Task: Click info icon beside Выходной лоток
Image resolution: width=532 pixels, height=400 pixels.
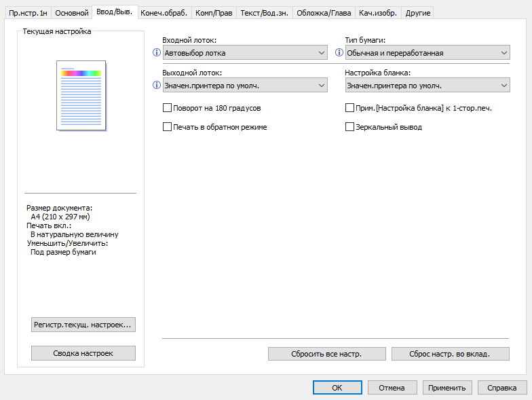Action: click(x=156, y=85)
